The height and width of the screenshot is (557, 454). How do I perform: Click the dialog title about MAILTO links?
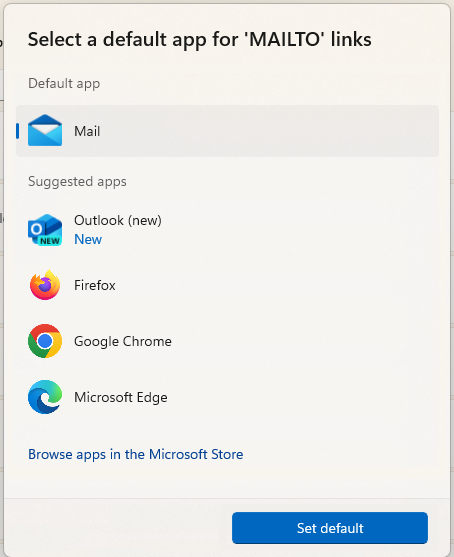pos(200,39)
